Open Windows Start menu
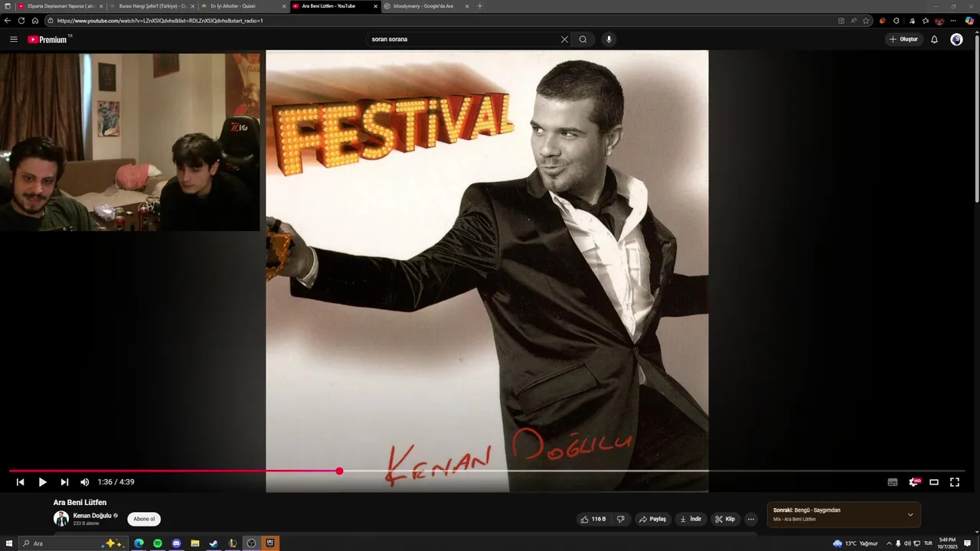Viewport: 980px width, 551px height. [9, 543]
